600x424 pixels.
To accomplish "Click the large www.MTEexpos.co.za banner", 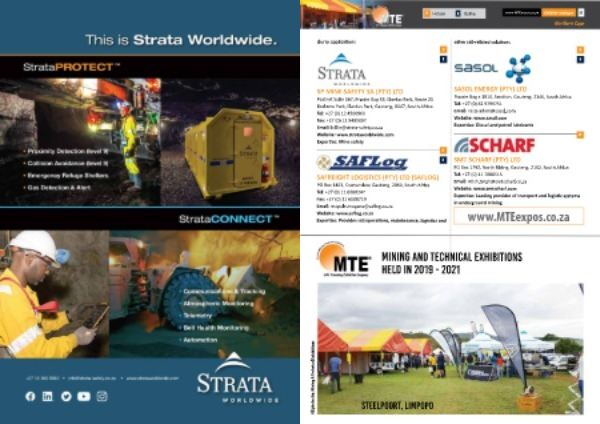I will click(518, 216).
